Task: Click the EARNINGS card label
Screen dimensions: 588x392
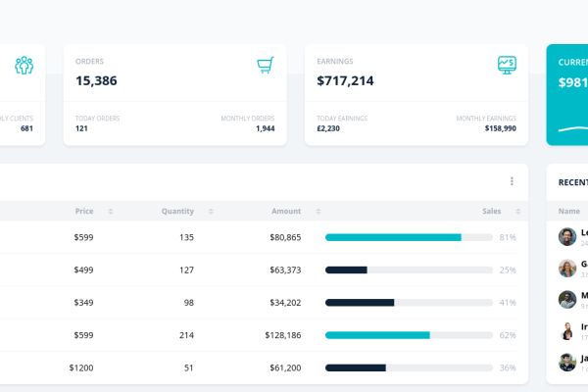Action: tap(335, 62)
